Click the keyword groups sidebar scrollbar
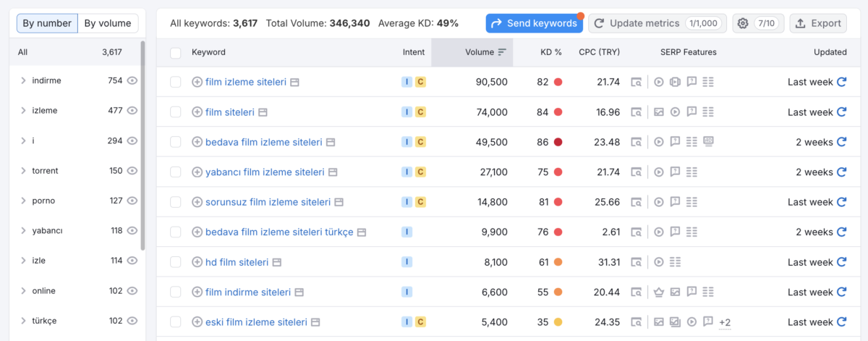The width and height of the screenshot is (868, 341). click(x=142, y=145)
